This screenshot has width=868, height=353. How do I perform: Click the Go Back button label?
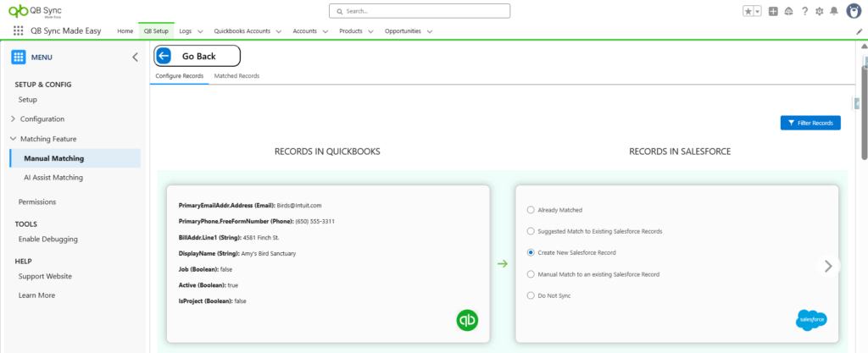click(198, 57)
